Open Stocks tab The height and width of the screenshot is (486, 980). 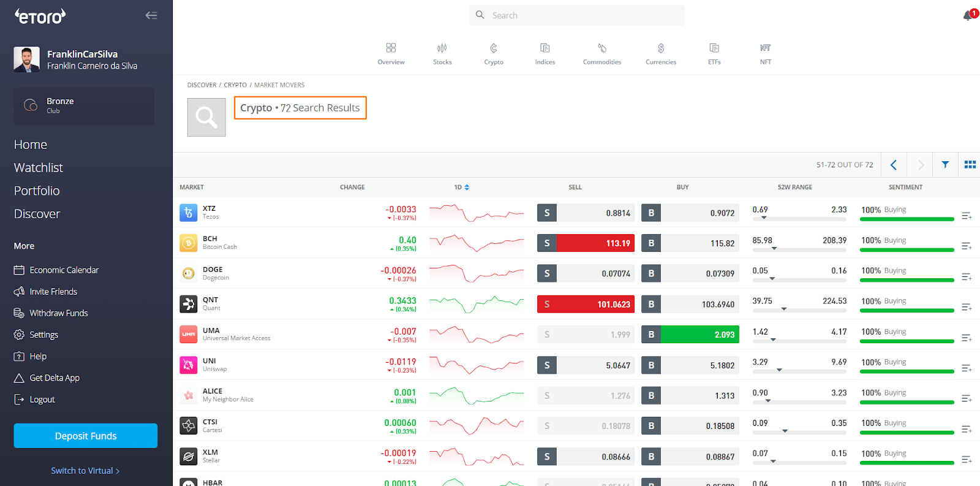(x=442, y=54)
